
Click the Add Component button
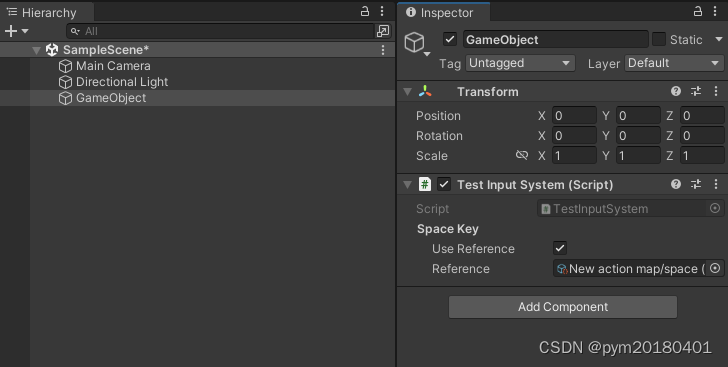(x=563, y=307)
